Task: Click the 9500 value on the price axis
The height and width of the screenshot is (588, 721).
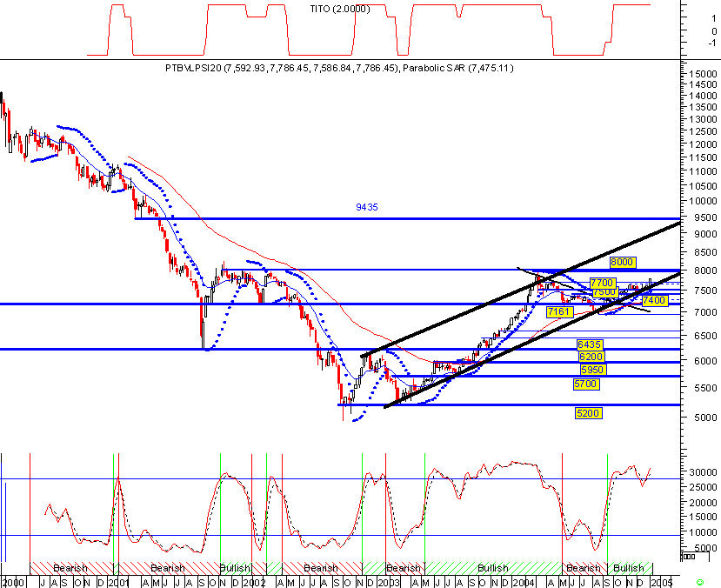Action: point(706,217)
